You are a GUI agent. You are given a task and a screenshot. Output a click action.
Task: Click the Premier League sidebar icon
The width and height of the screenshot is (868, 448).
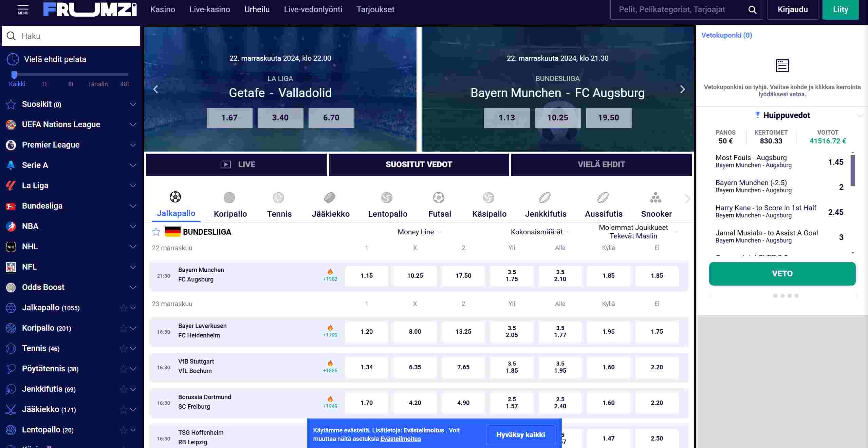click(x=11, y=145)
